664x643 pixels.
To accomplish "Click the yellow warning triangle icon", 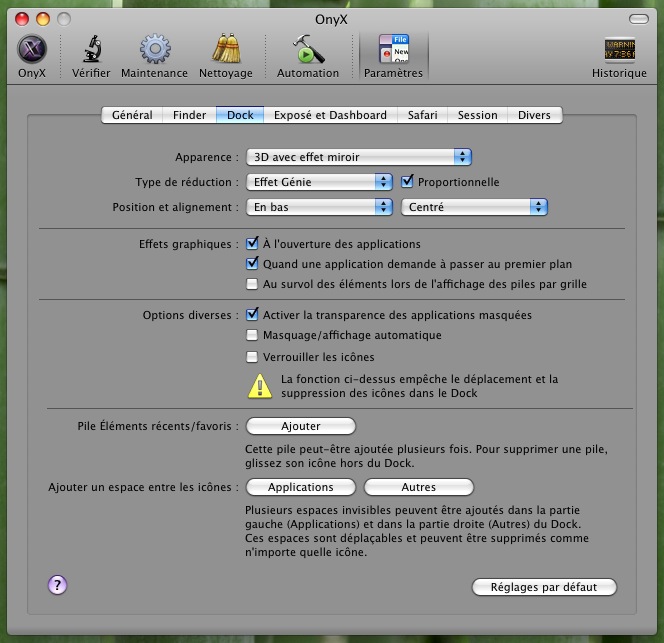I will point(260,386).
